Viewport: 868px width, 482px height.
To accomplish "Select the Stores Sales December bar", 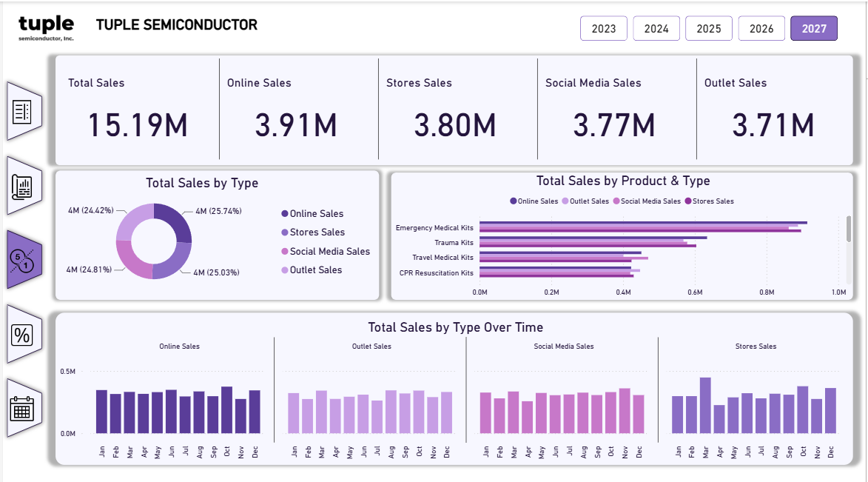I will (x=830, y=410).
